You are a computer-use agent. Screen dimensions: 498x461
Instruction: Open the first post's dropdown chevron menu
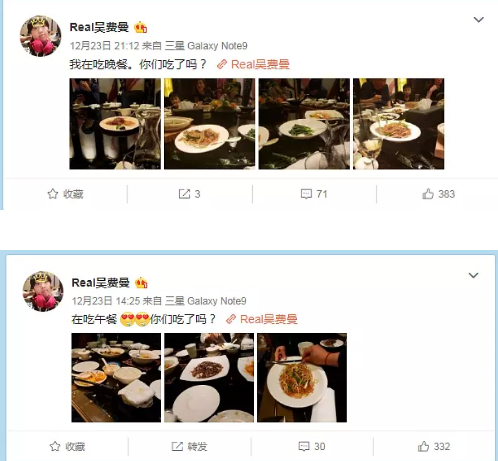point(479,20)
